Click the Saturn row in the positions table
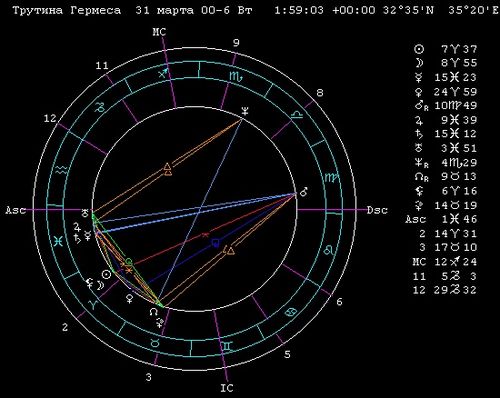The image size is (500, 398). [x=446, y=134]
